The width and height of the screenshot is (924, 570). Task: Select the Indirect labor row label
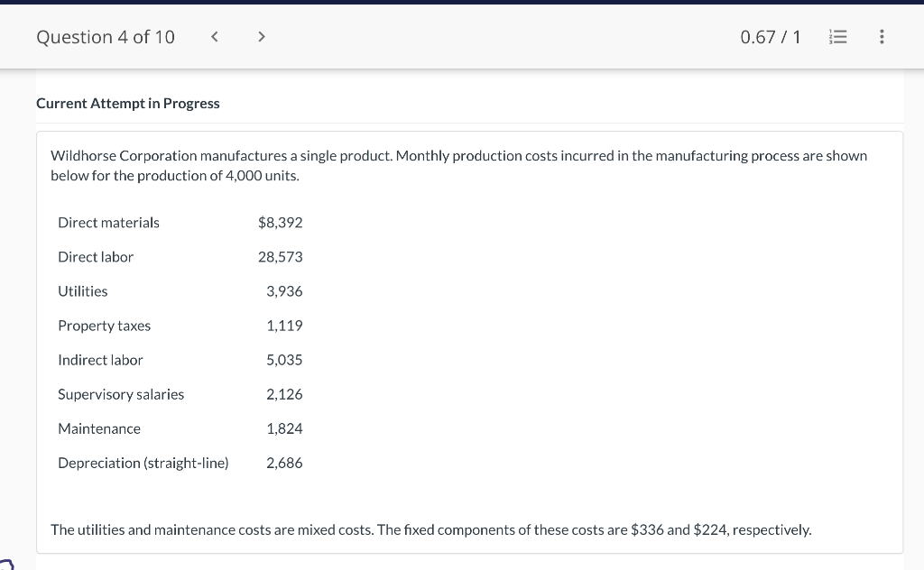coord(100,360)
